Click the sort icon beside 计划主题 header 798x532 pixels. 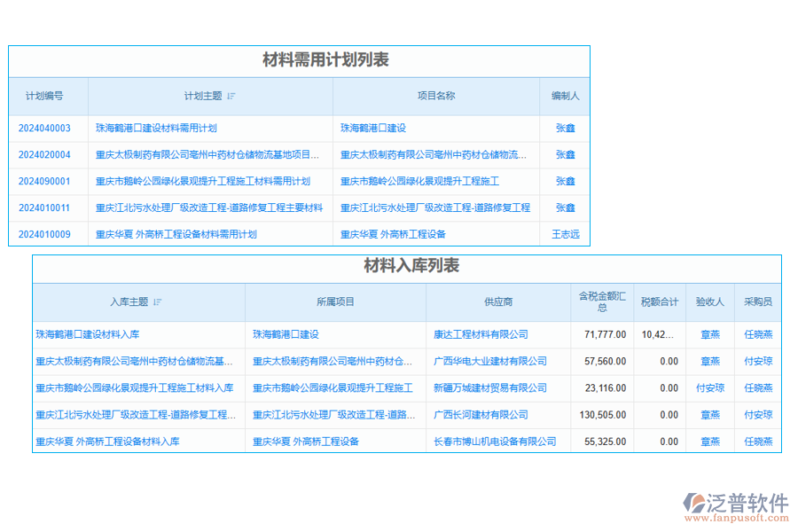232,97
